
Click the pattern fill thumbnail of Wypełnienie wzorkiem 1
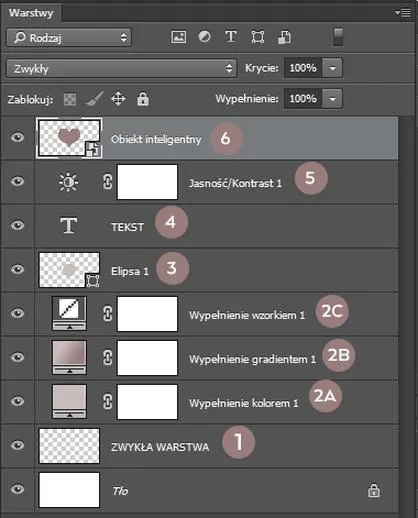[x=69, y=313]
